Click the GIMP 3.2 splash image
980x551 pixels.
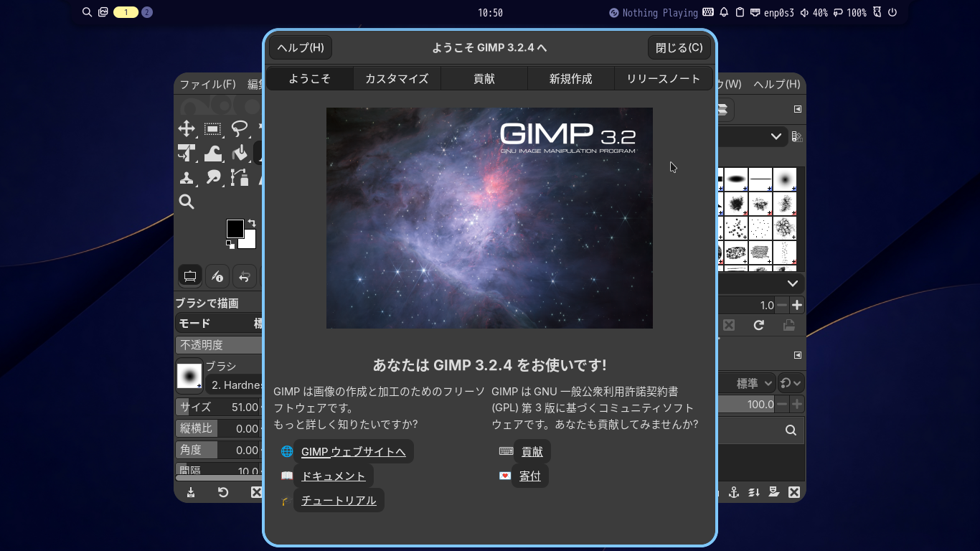489,218
